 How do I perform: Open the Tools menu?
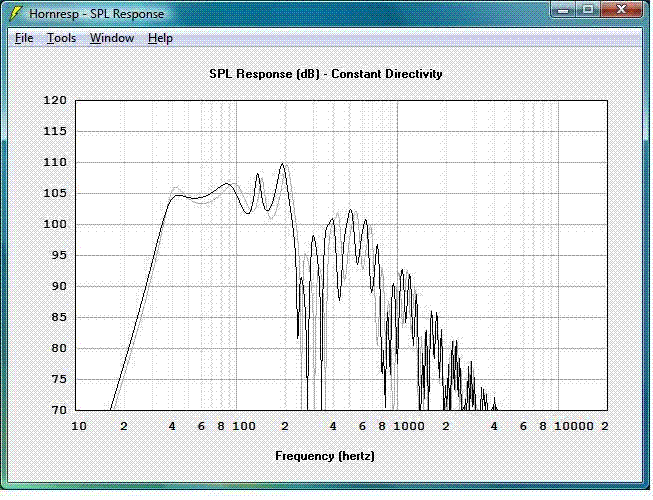61,38
